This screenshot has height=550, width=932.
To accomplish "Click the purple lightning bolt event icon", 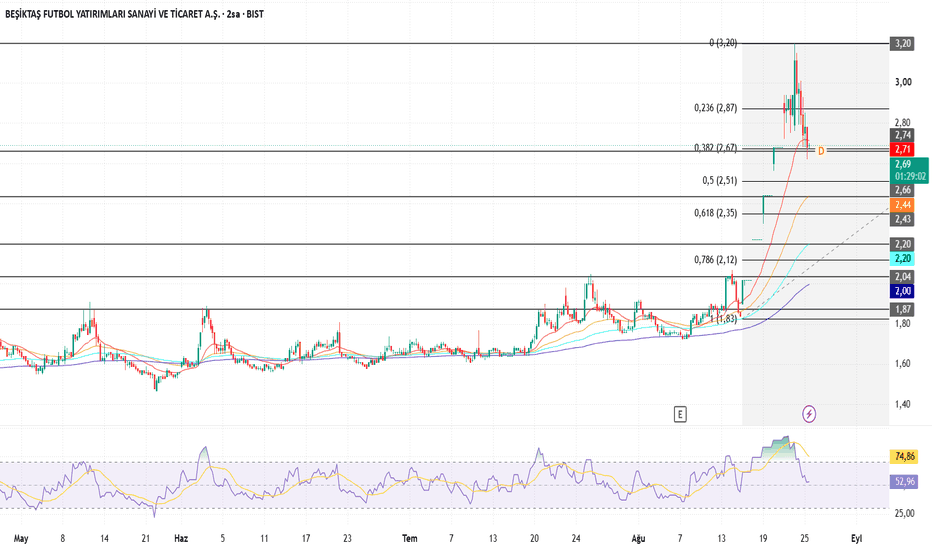I will pos(809,414).
